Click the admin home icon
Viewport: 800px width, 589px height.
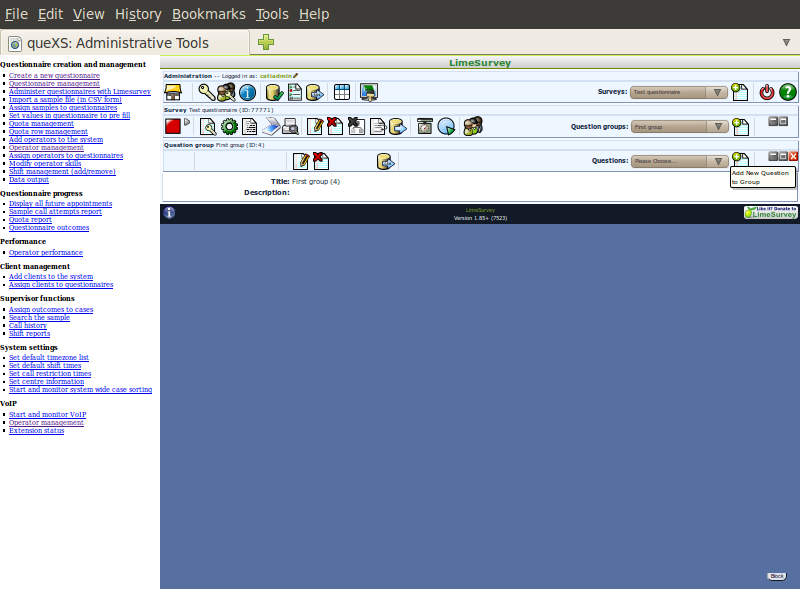coord(173,92)
